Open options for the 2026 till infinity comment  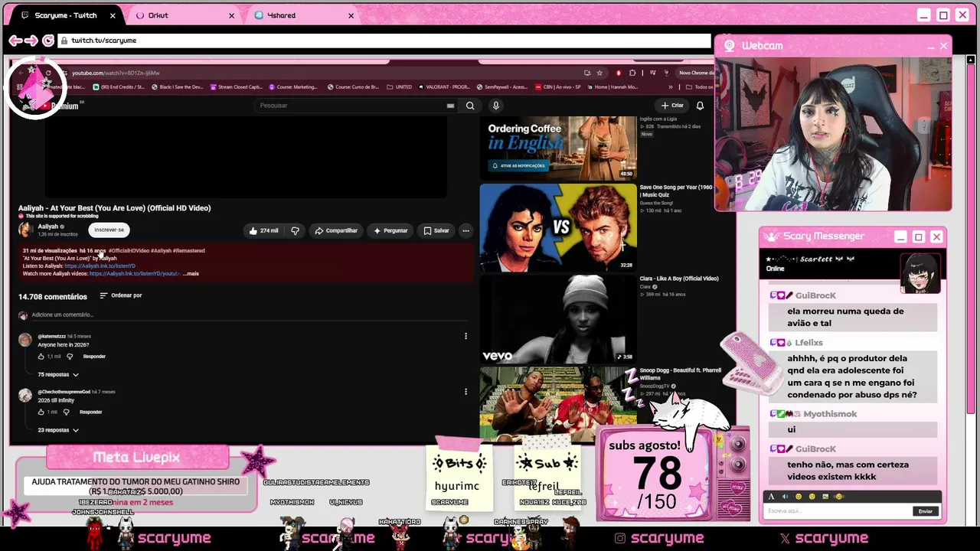click(465, 392)
